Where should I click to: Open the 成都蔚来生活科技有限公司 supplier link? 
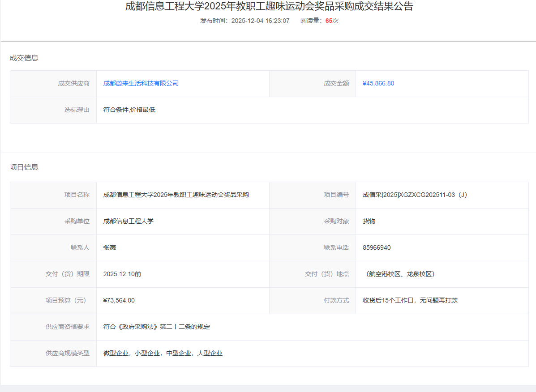(x=141, y=83)
